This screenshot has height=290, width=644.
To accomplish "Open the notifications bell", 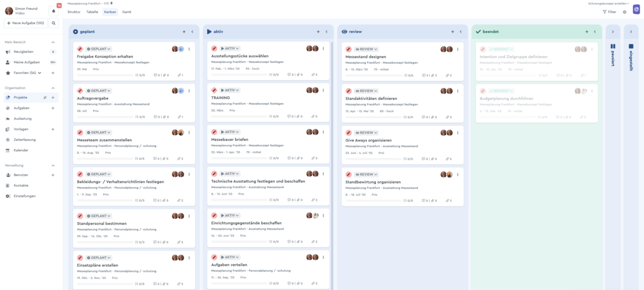I will [x=53, y=11].
